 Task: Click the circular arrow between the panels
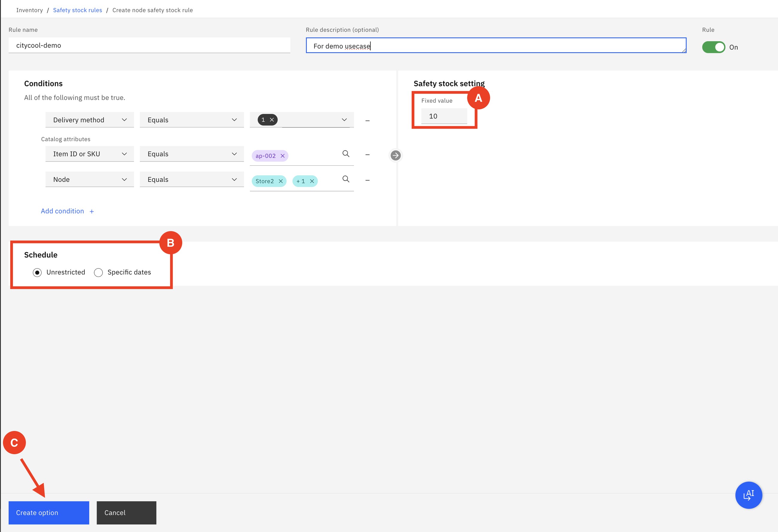(395, 155)
